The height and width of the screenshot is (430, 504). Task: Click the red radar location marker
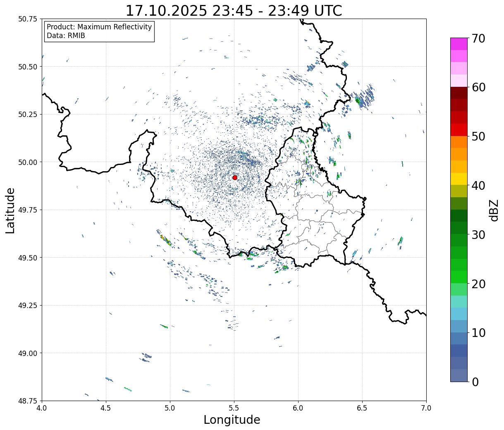click(x=235, y=177)
